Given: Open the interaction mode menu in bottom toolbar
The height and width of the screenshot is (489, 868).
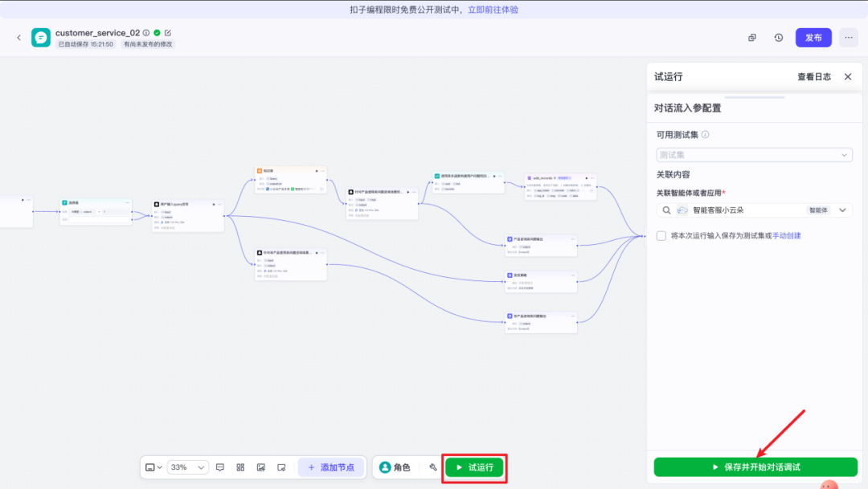Looking at the screenshot, I should pos(154,467).
